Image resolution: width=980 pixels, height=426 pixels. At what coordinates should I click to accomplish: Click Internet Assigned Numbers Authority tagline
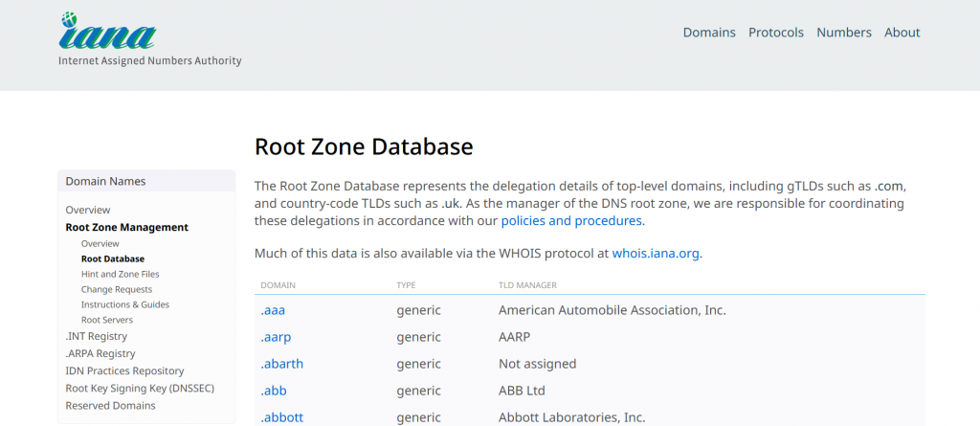pyautogui.click(x=150, y=61)
